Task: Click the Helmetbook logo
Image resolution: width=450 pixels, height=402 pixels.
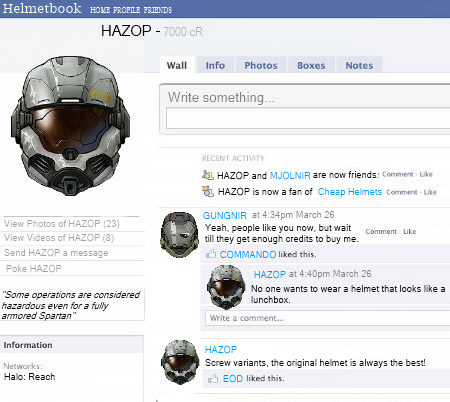Action: tap(42, 8)
